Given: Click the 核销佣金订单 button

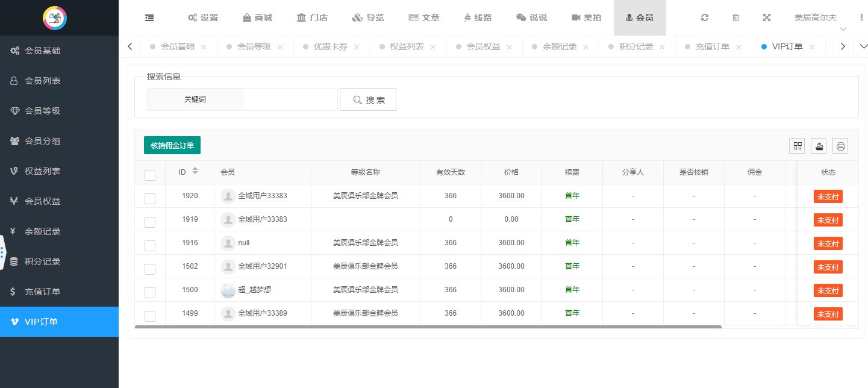Looking at the screenshot, I should click(172, 145).
